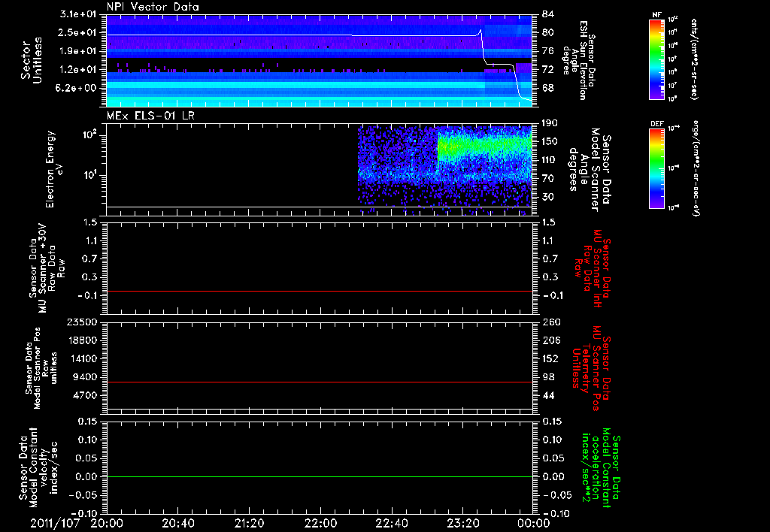Select the green "Model Constant acceleration" label
Viewport: 770px width, 532px height.
601,468
